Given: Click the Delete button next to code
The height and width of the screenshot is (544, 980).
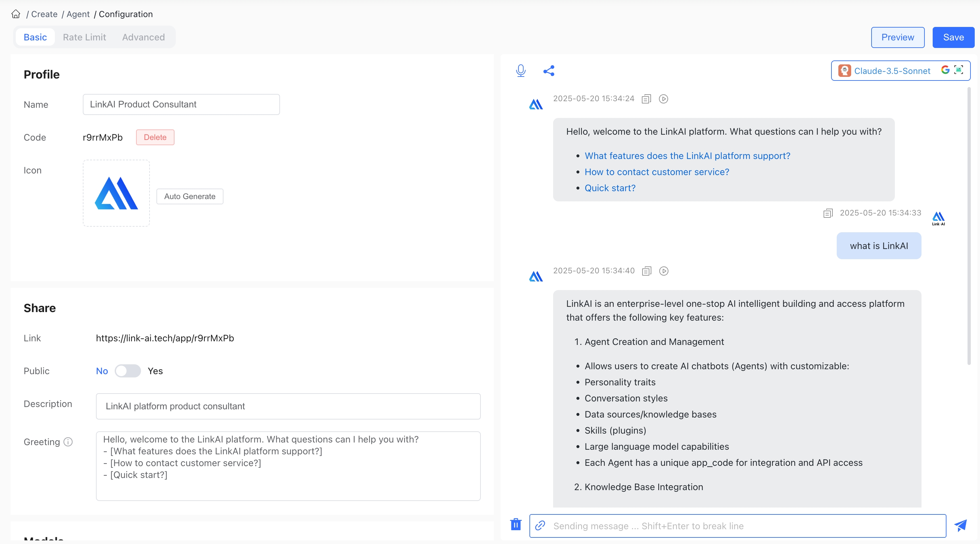Looking at the screenshot, I should tap(155, 137).
